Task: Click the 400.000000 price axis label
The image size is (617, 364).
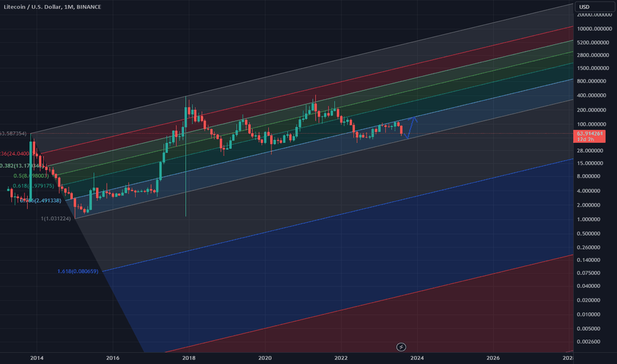Action: (x=592, y=95)
